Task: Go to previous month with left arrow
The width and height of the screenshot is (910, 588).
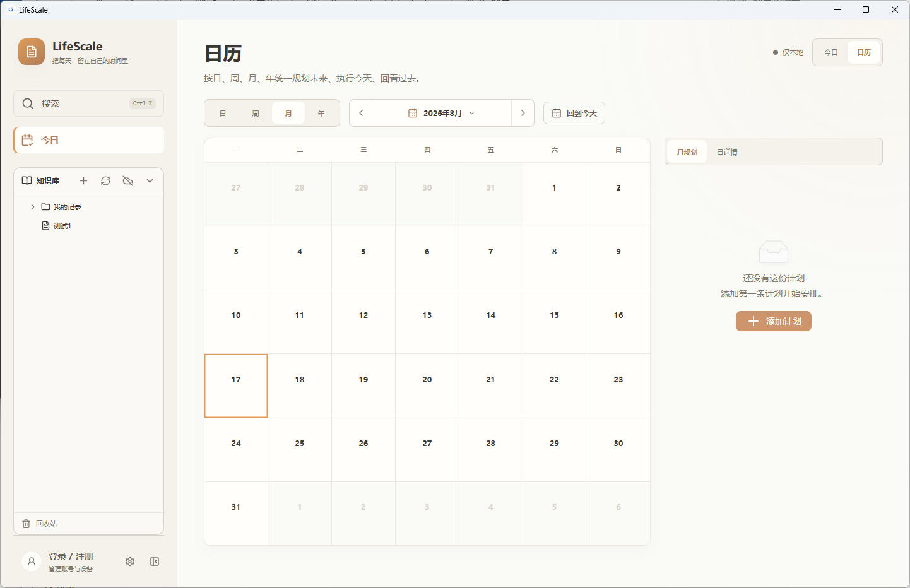Action: click(361, 113)
